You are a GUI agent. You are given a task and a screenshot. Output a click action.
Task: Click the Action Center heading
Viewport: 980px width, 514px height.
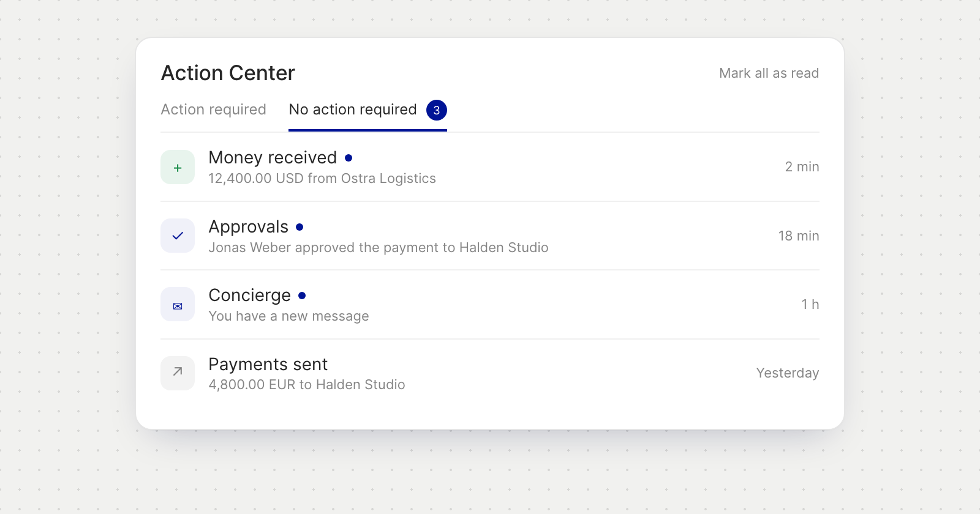(x=228, y=73)
